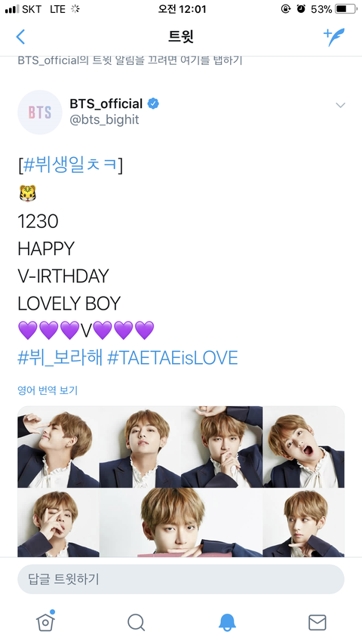Open the Notifications bell tab
Screen dimensions: 362x644
pyautogui.click(x=227, y=622)
